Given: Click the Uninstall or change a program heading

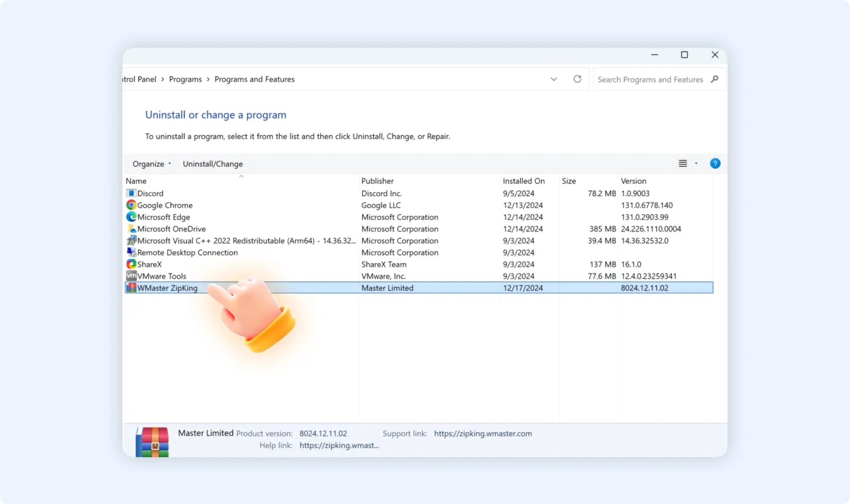Looking at the screenshot, I should click(216, 115).
